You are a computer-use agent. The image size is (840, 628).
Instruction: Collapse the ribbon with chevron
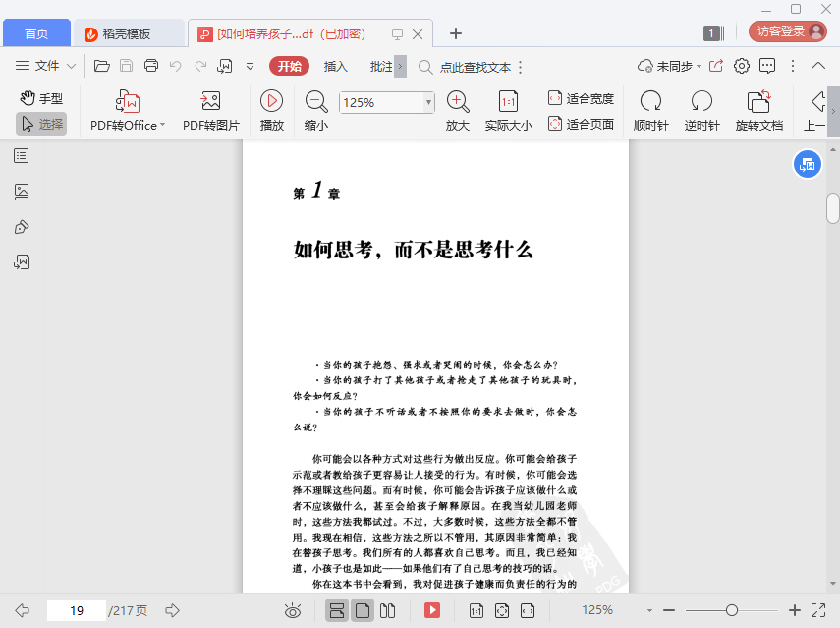[x=818, y=66]
